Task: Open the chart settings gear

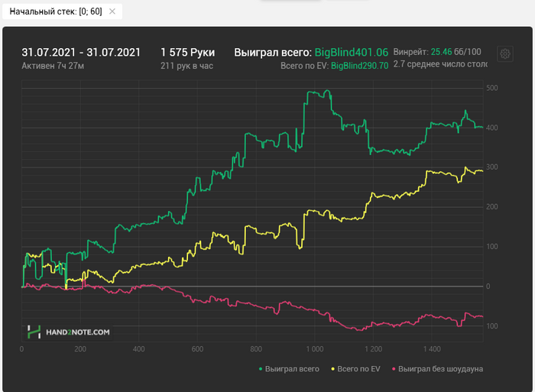Action: [504, 53]
